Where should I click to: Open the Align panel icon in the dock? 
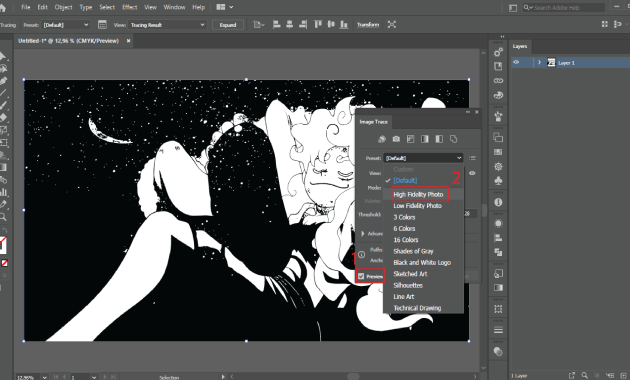point(498,238)
